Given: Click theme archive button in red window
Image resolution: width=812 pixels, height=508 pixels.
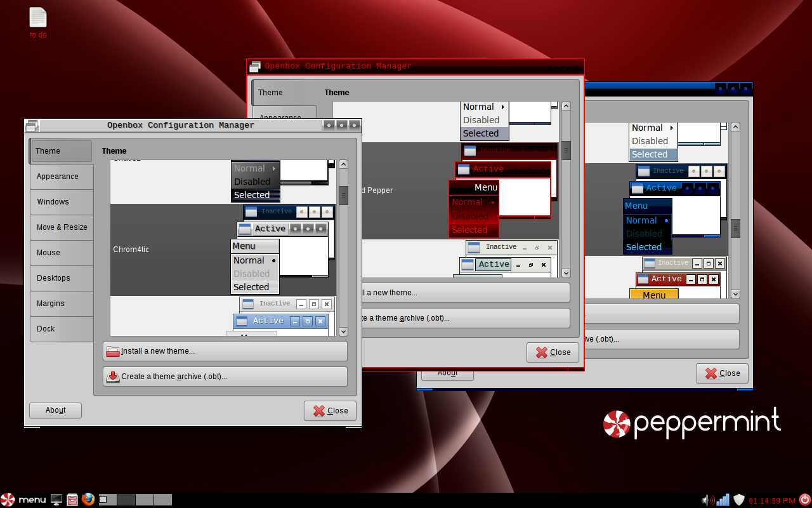Looking at the screenshot, I should click(466, 318).
